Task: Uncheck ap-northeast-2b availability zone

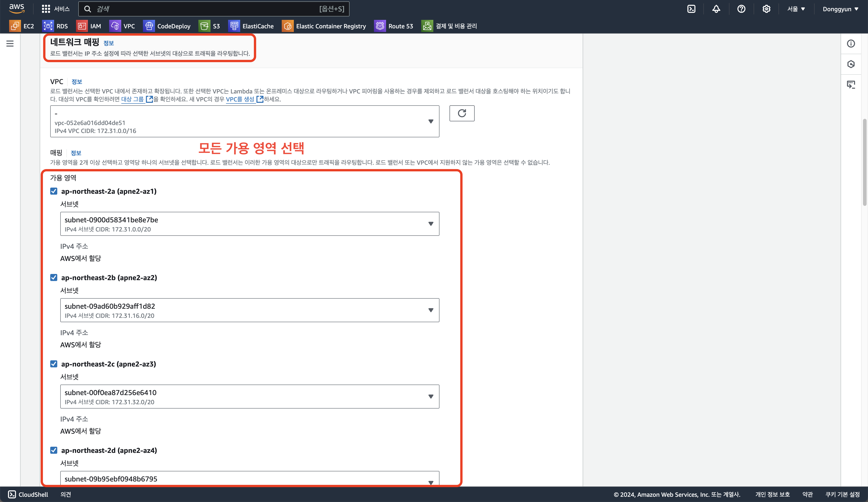Action: point(54,278)
